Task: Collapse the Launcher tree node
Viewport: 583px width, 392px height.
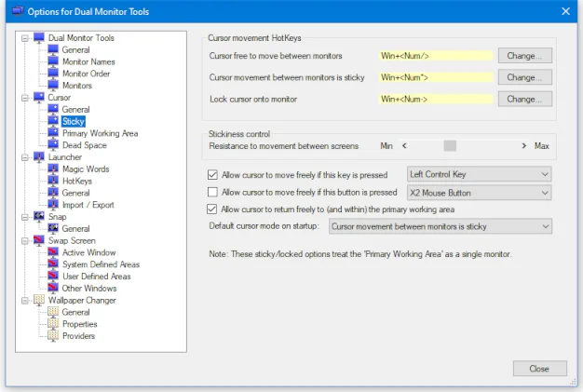Action: coord(25,157)
